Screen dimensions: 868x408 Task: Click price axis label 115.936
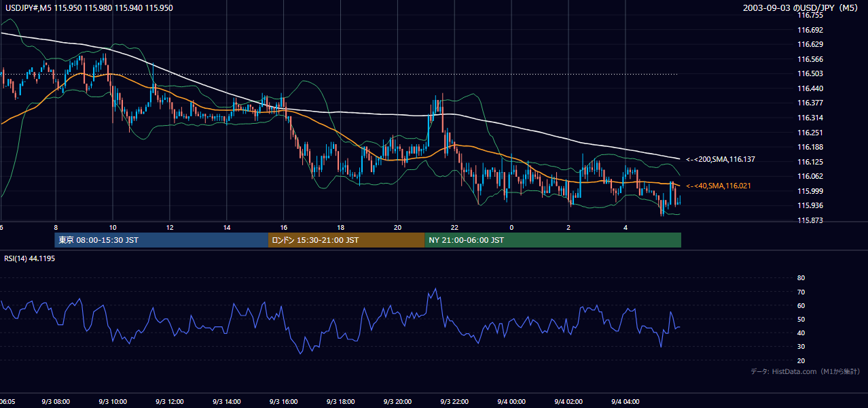pos(810,205)
